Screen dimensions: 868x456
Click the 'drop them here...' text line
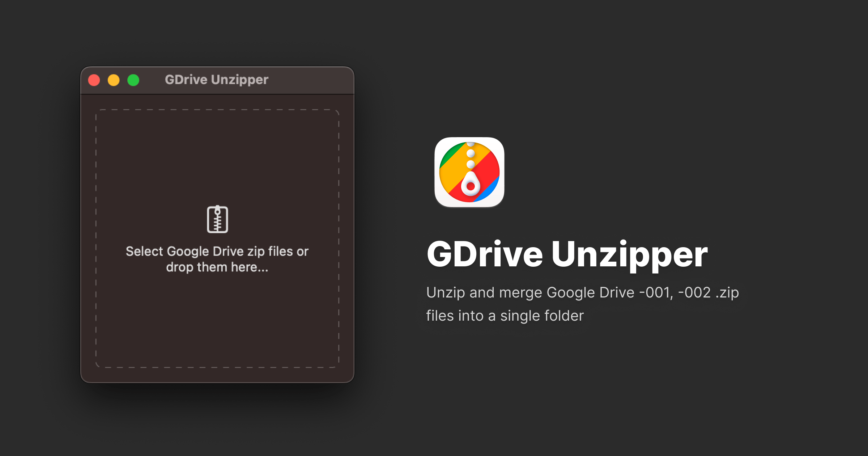click(217, 267)
